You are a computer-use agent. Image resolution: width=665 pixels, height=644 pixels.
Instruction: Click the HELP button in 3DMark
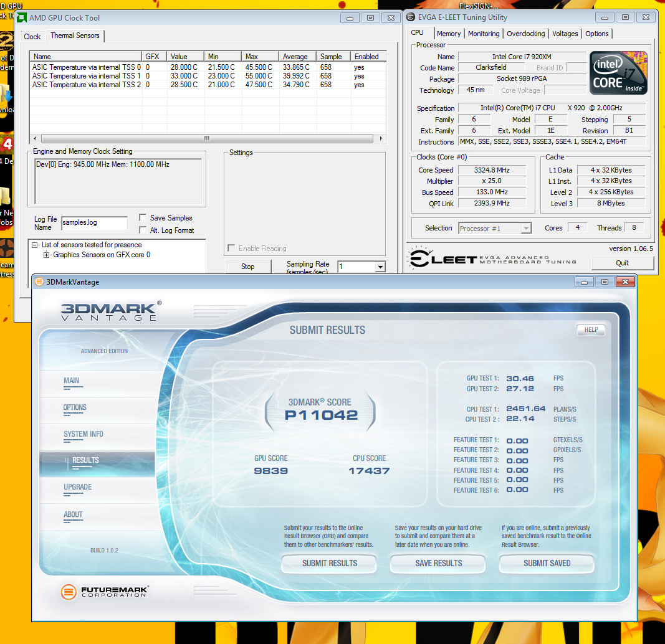coord(591,329)
